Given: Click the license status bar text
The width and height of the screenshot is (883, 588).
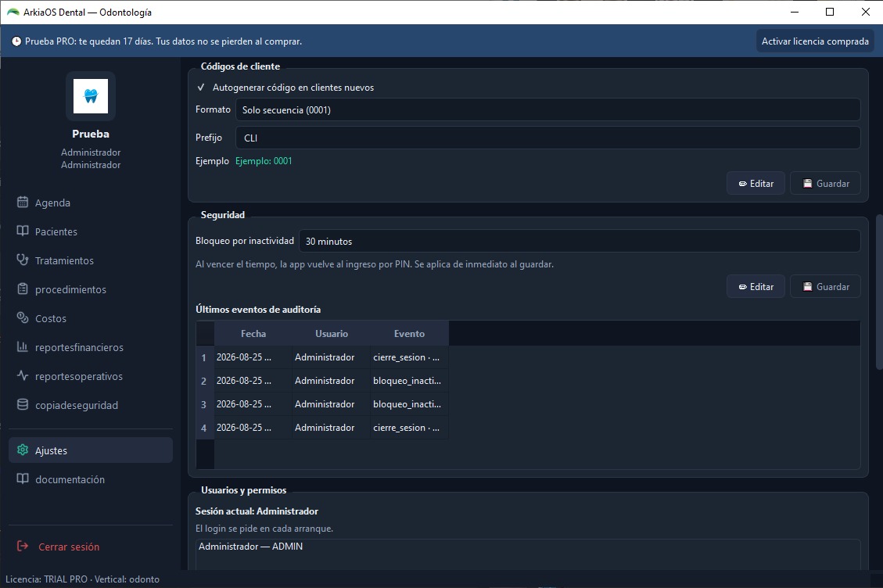Looking at the screenshot, I should pos(82,579).
